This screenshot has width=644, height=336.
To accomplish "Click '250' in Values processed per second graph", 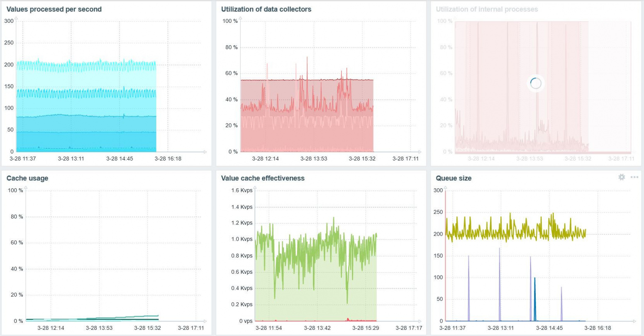I will 9,43.
